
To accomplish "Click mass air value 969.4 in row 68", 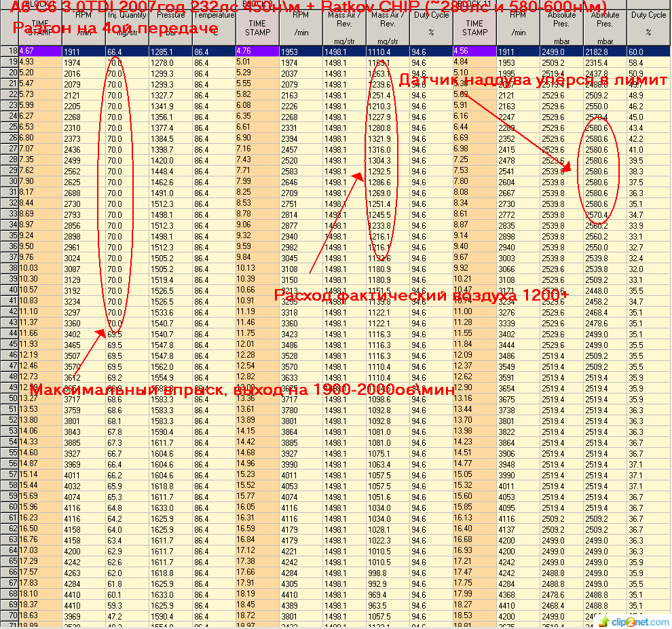I will [x=388, y=594].
